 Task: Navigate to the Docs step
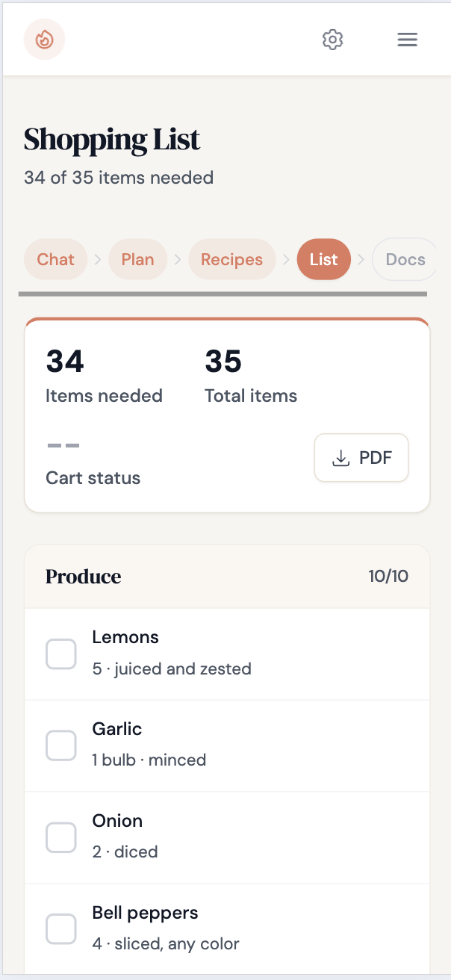pos(404,259)
